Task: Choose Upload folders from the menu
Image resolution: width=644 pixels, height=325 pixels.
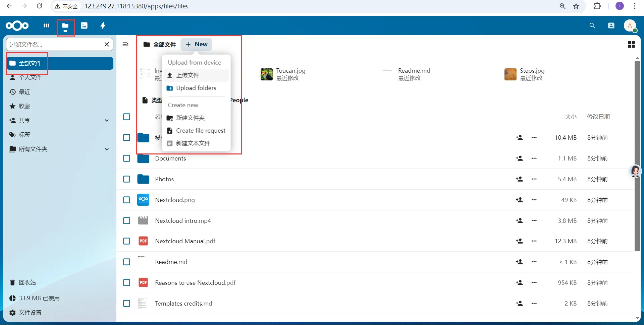Action: 196,88
